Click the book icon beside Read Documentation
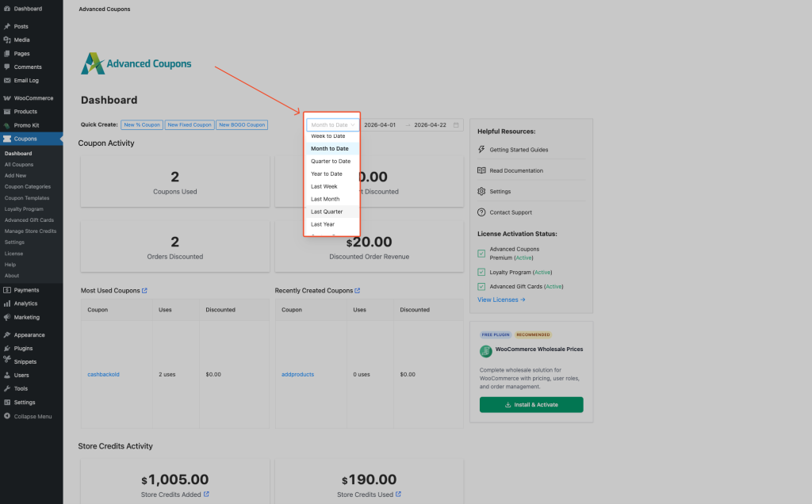This screenshot has height=504, width=812. pos(481,170)
